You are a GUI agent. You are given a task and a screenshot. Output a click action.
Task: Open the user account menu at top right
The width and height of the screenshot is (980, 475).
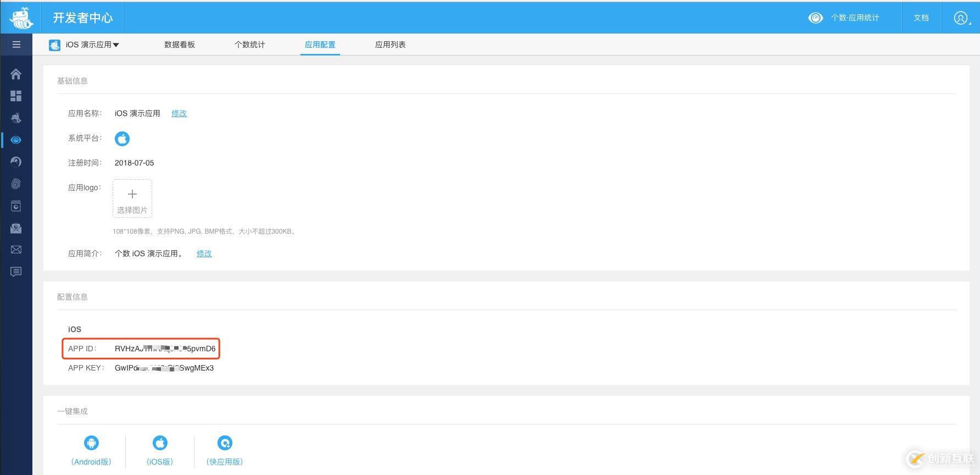pos(961,18)
